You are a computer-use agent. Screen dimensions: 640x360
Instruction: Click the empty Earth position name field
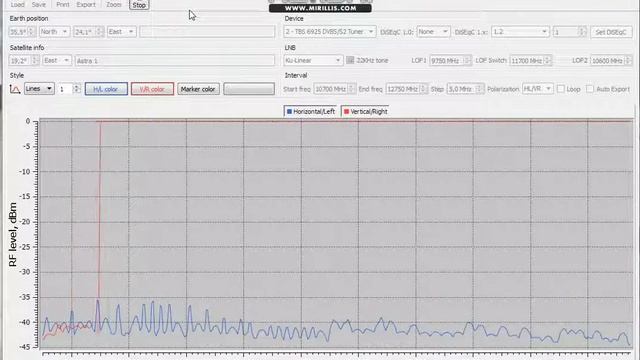207,31
